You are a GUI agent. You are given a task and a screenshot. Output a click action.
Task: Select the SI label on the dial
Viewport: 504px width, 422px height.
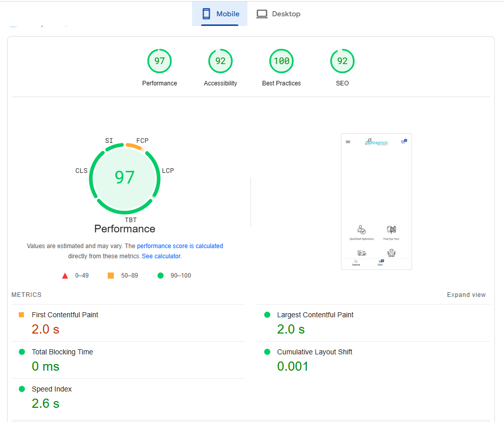coord(109,140)
